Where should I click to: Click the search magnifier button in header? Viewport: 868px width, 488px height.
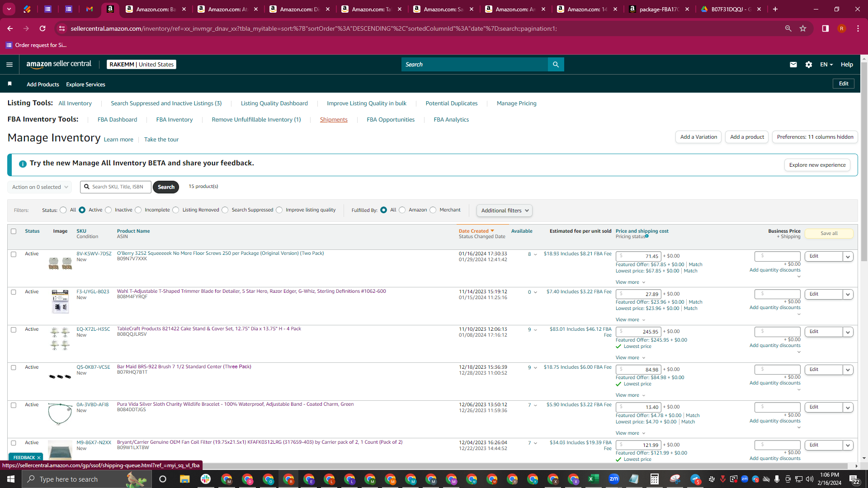(x=556, y=65)
